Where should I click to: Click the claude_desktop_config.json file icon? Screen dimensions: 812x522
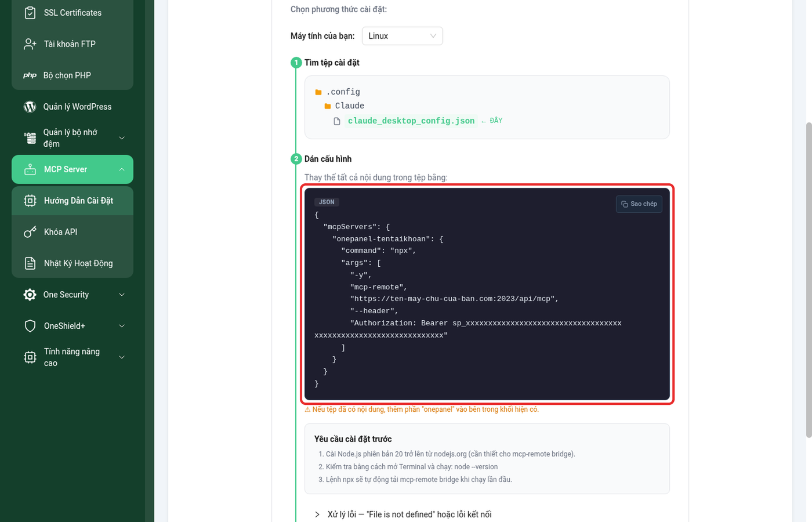pos(337,121)
